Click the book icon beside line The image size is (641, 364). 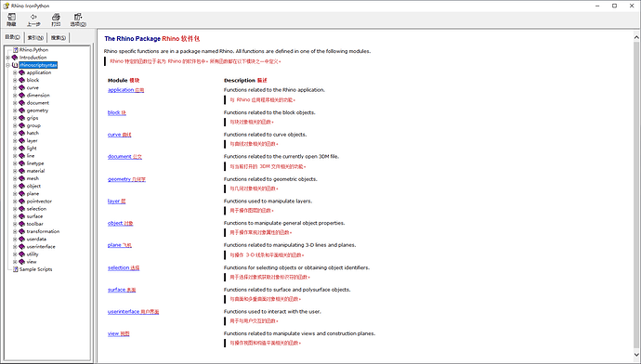pos(22,156)
